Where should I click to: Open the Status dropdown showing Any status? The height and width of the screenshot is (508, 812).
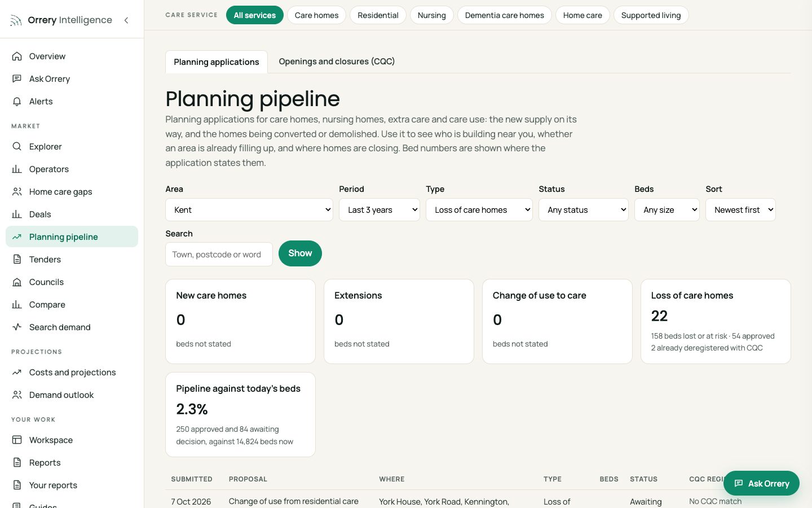(584, 210)
